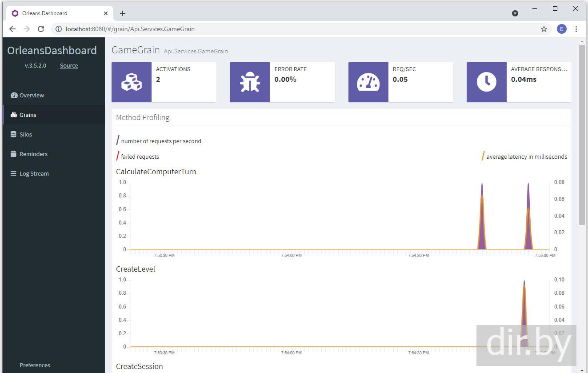Select Silos in the sidebar
Screen dimensions: 588x373
pos(26,134)
